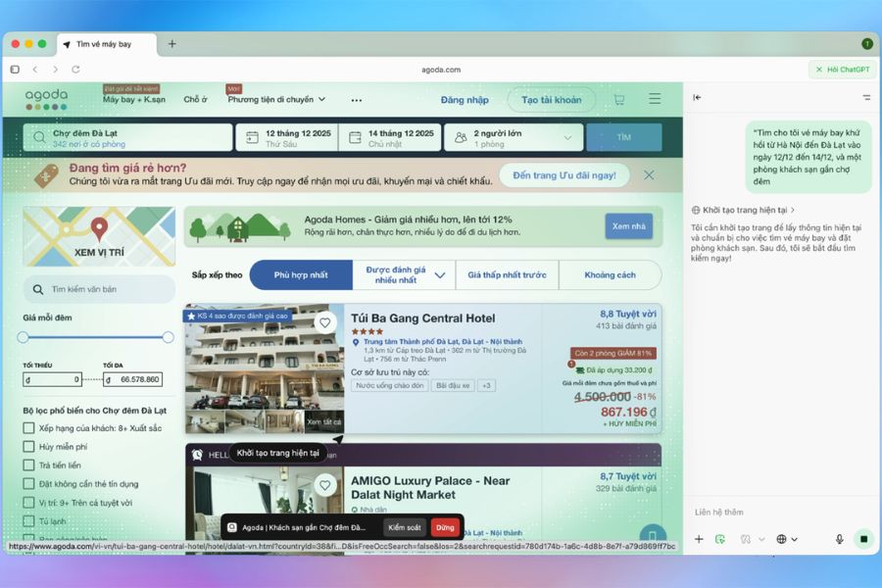Image resolution: width=882 pixels, height=588 pixels.
Task: Reload the page using browser refresh icon
Action: 75,70
